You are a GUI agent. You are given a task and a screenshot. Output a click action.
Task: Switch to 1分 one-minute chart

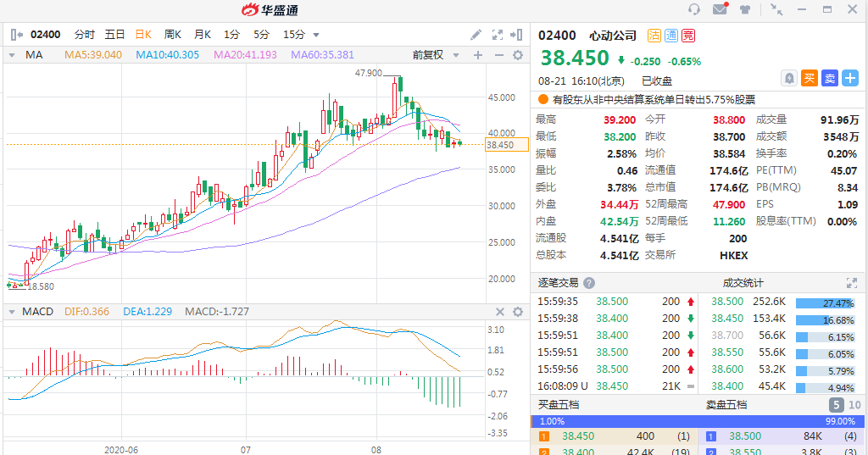click(x=231, y=35)
